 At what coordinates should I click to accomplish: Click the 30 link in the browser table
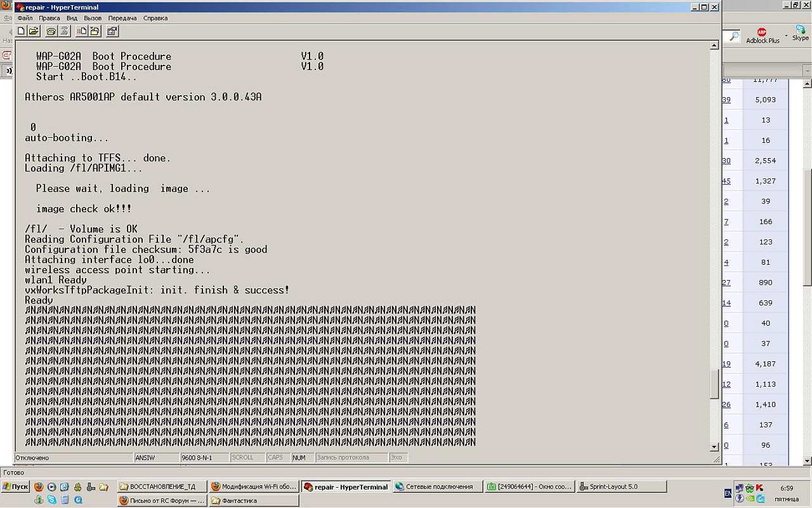(x=726, y=161)
